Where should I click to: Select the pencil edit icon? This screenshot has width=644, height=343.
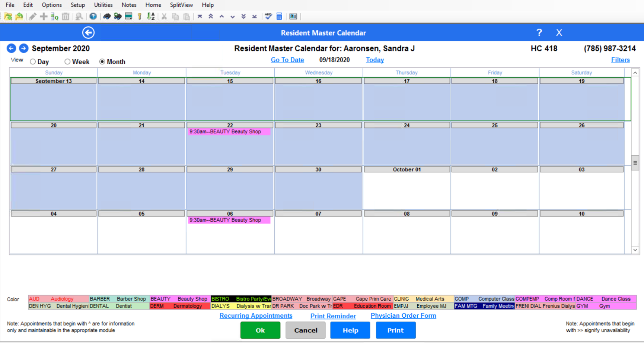pos(32,16)
